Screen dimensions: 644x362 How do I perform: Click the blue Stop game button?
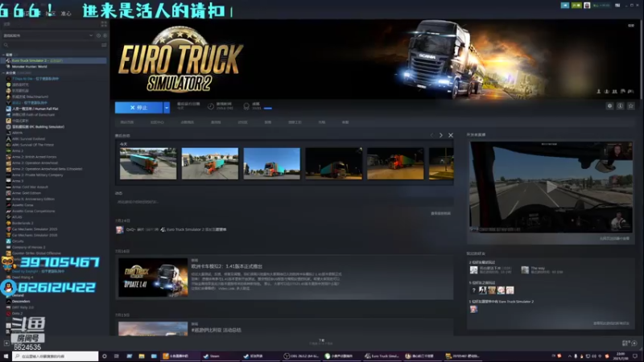point(138,108)
